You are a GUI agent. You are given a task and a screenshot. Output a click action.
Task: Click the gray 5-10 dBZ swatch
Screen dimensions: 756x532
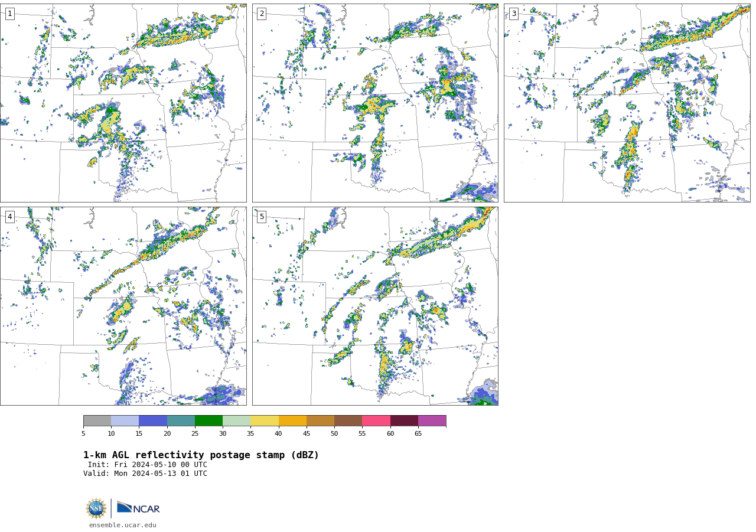(x=97, y=421)
